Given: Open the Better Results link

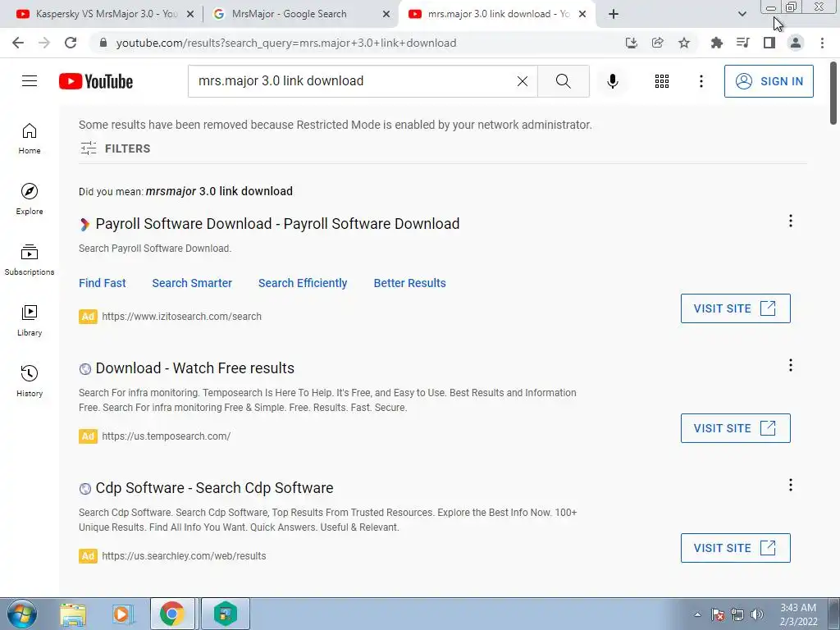Looking at the screenshot, I should point(410,283).
